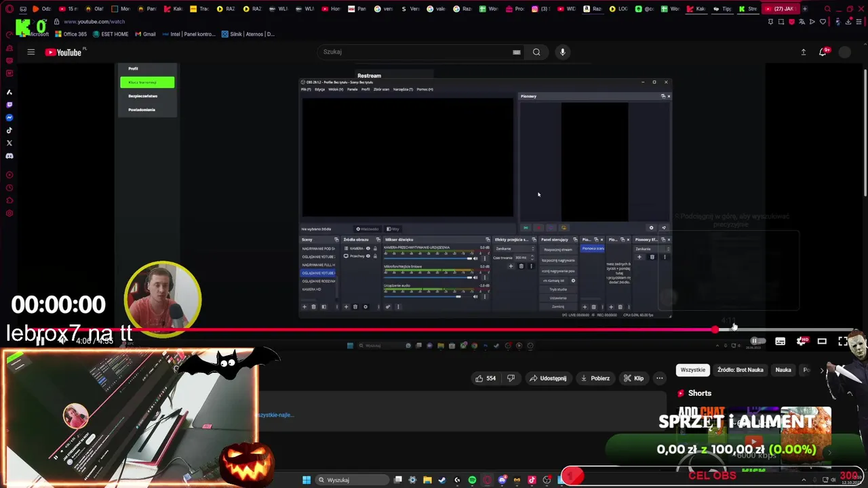Open source properties gear in Źródła obrazu

(x=366, y=307)
